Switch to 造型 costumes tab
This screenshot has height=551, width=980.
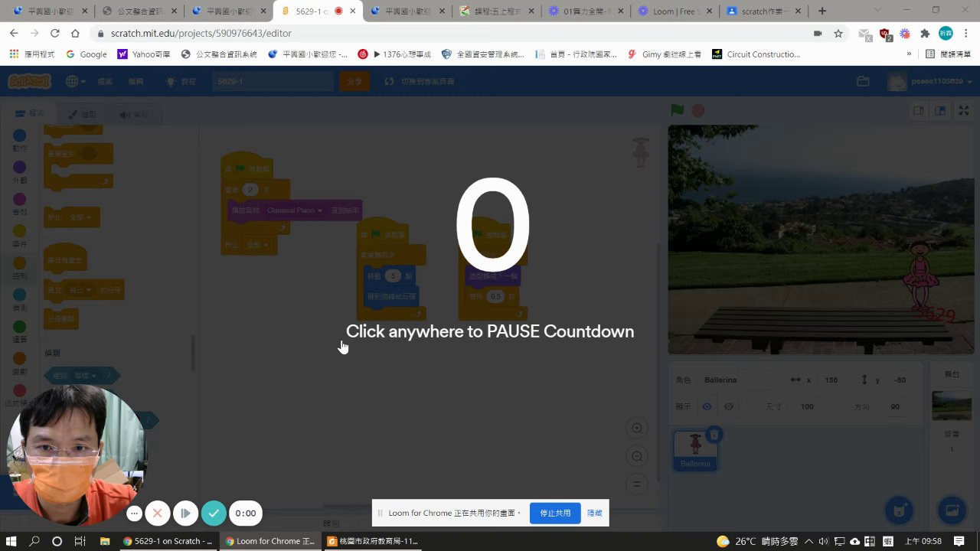pos(82,115)
